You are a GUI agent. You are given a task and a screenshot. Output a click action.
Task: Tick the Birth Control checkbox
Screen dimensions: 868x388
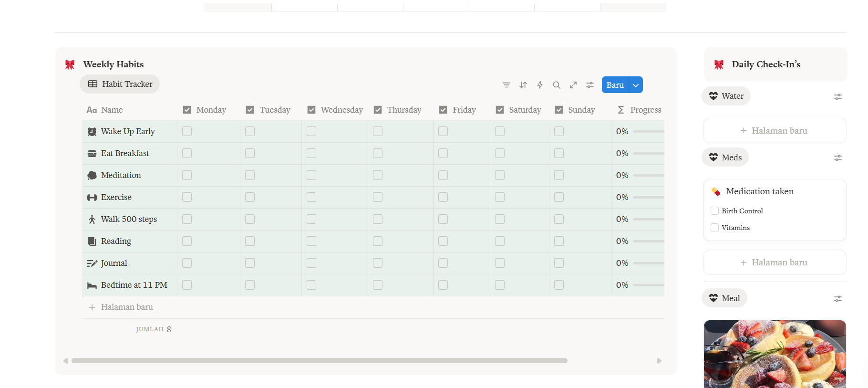714,211
